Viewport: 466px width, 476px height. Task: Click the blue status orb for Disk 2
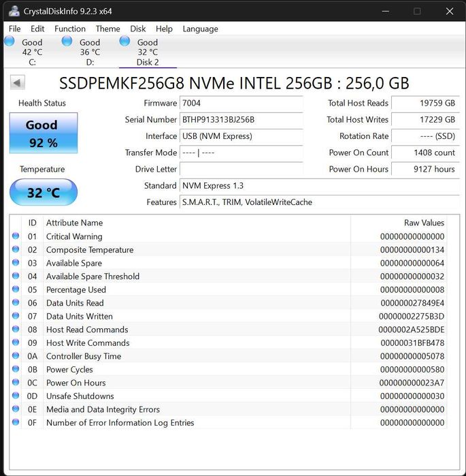(x=124, y=41)
